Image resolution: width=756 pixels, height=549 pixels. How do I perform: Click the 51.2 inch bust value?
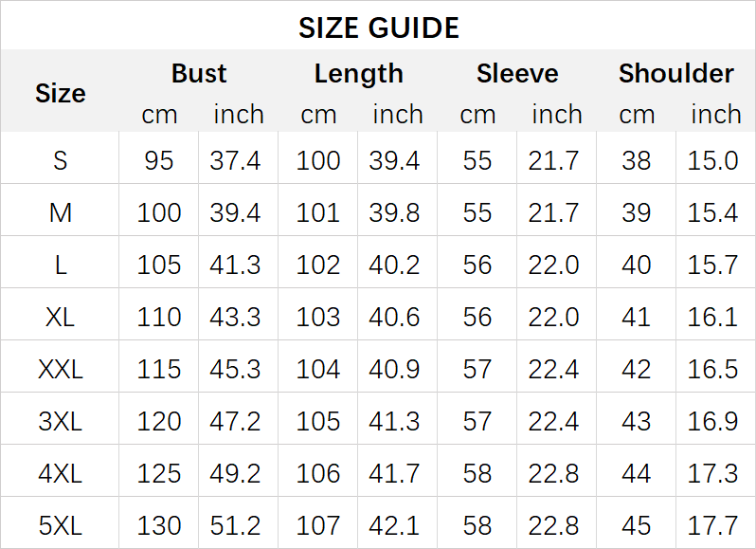(x=235, y=525)
